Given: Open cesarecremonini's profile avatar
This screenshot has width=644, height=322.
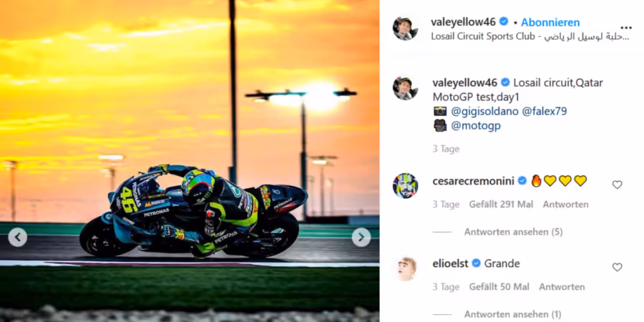Looking at the screenshot, I should [405, 185].
